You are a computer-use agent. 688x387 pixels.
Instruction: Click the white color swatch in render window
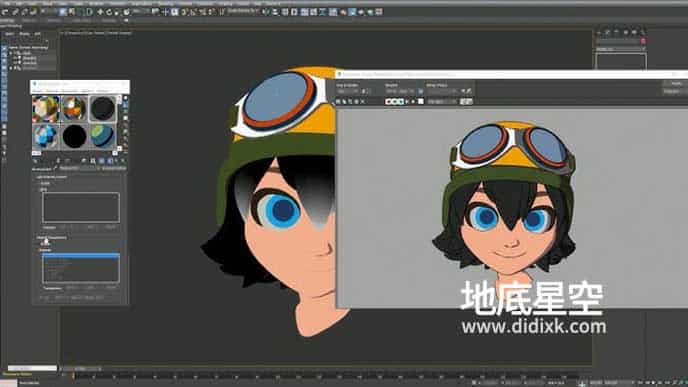click(x=420, y=102)
